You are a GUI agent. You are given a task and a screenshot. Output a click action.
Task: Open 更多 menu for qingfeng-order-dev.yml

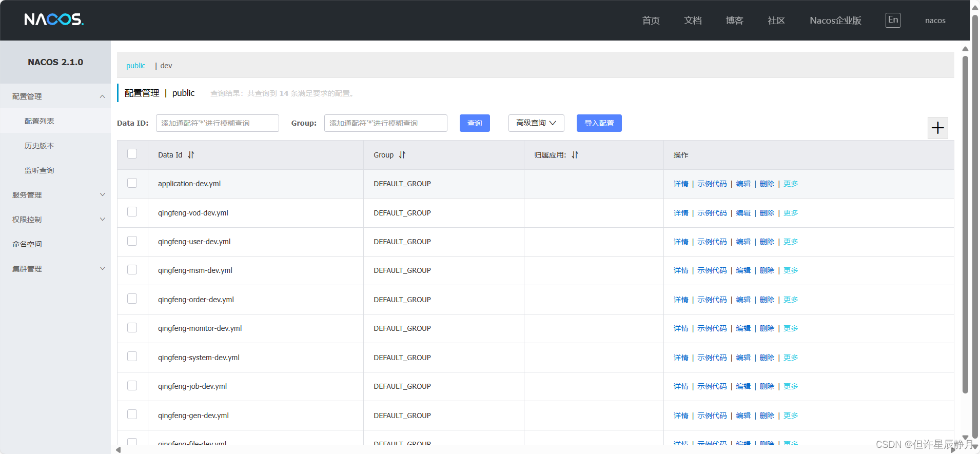point(791,300)
